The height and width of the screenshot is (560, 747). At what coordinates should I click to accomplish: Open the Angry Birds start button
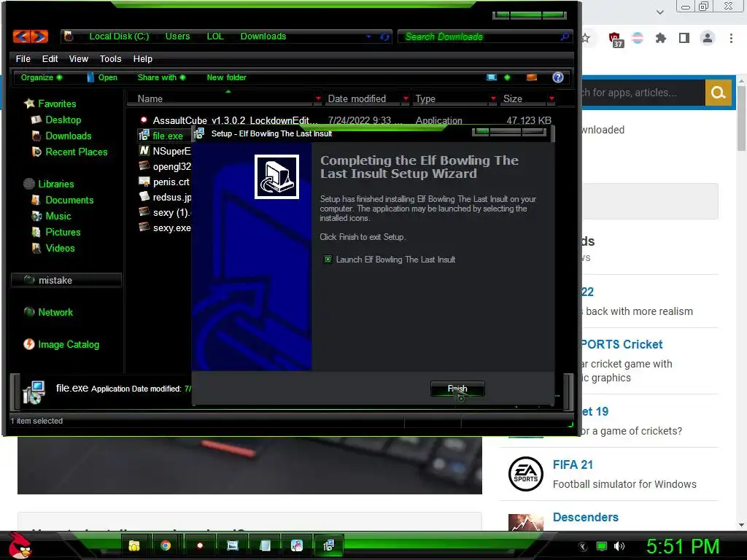(20, 545)
